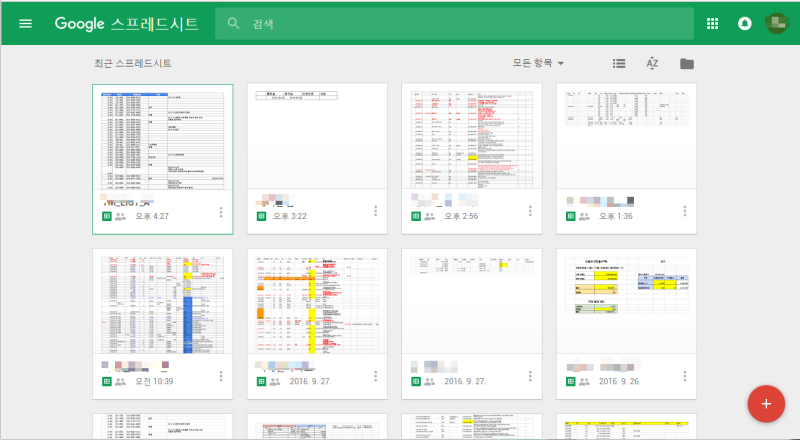This screenshot has height=440, width=800.
Task: Open the 2016. 9. 26. spreadsheet thumbnail
Action: (627, 301)
